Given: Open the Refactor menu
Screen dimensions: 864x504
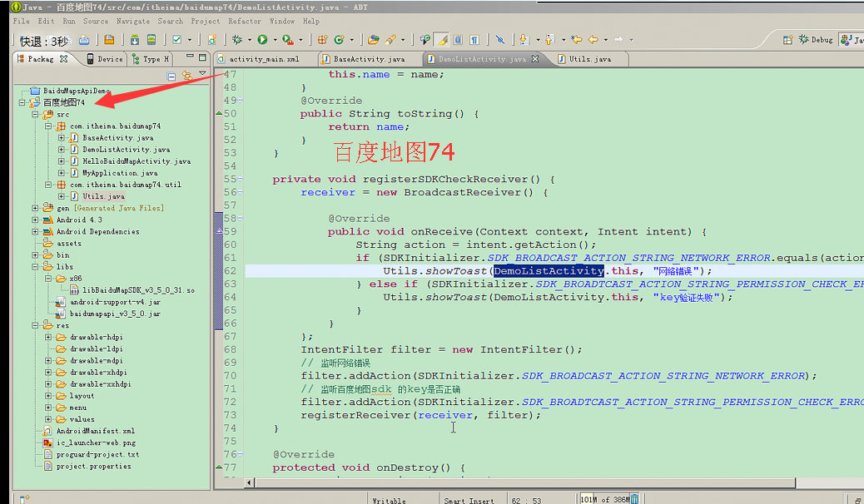Looking at the screenshot, I should tap(245, 21).
